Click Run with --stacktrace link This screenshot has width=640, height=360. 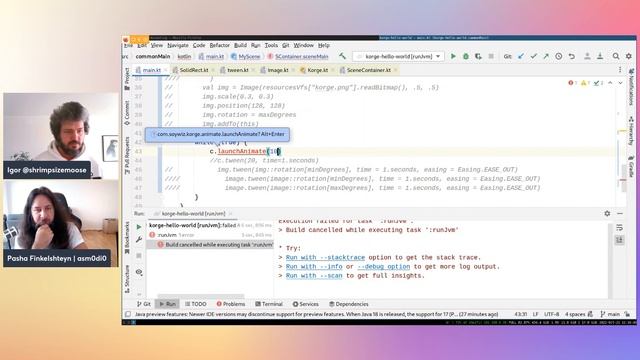point(325,257)
